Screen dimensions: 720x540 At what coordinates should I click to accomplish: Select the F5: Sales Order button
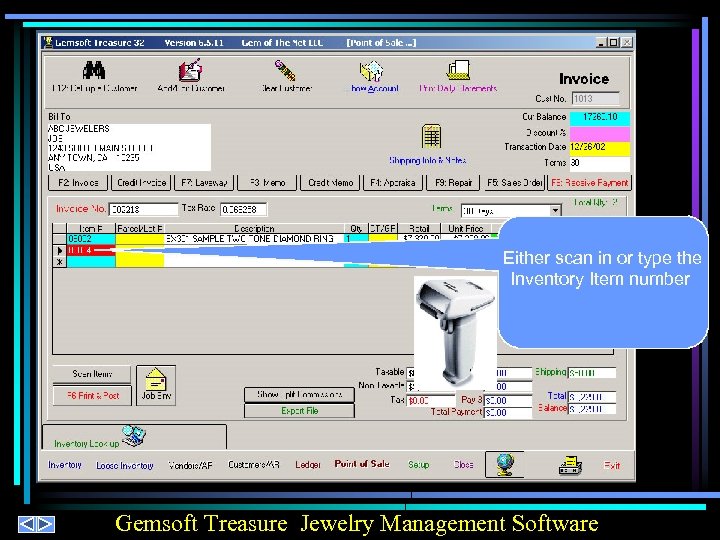[x=514, y=183]
